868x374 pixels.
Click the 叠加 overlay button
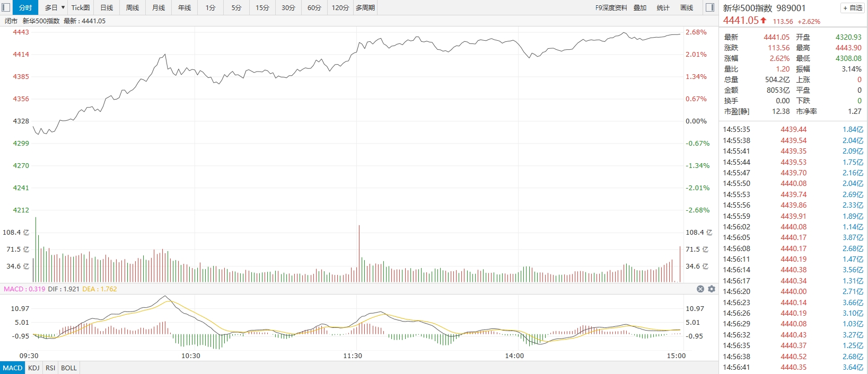[x=640, y=7]
